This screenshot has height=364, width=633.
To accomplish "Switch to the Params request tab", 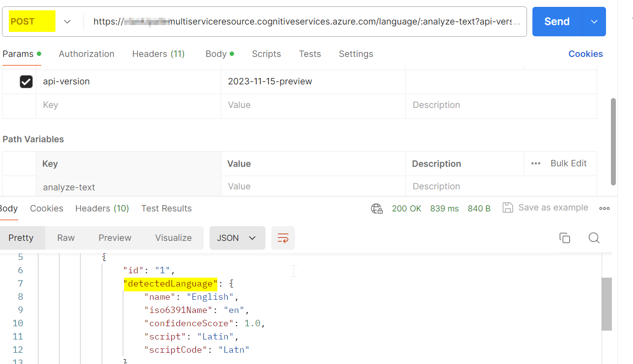I will pos(22,54).
